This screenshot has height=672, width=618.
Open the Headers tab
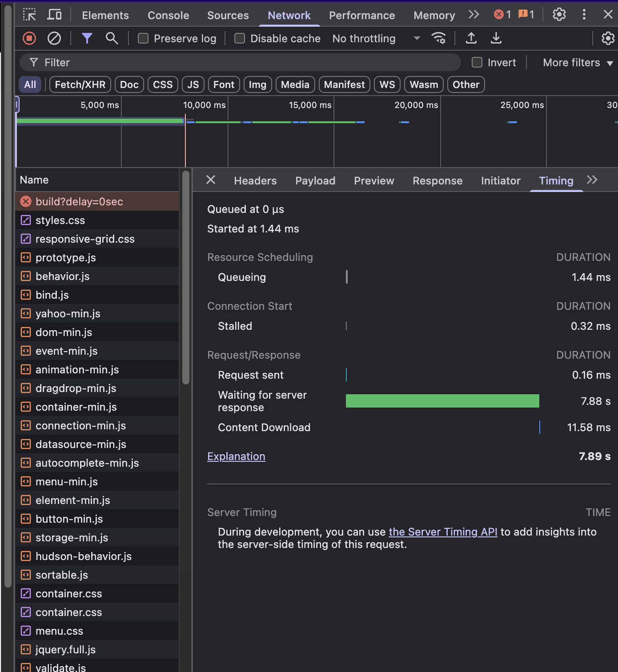[255, 181]
